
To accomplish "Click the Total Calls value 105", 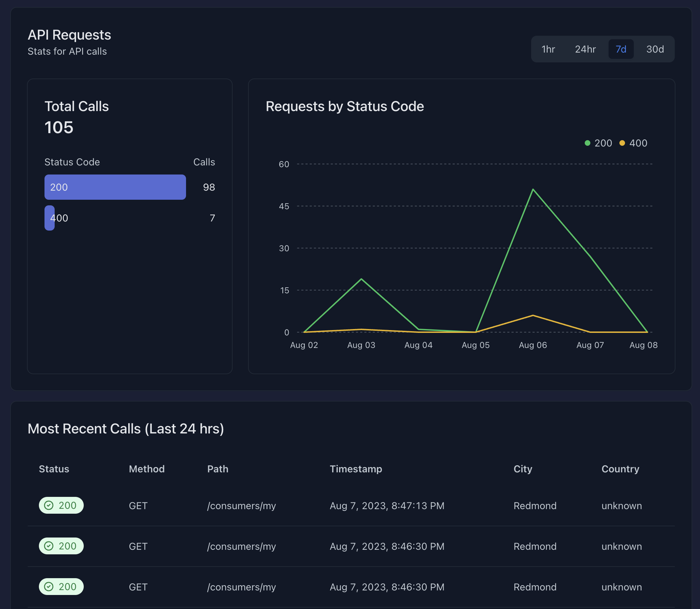I will (59, 127).
